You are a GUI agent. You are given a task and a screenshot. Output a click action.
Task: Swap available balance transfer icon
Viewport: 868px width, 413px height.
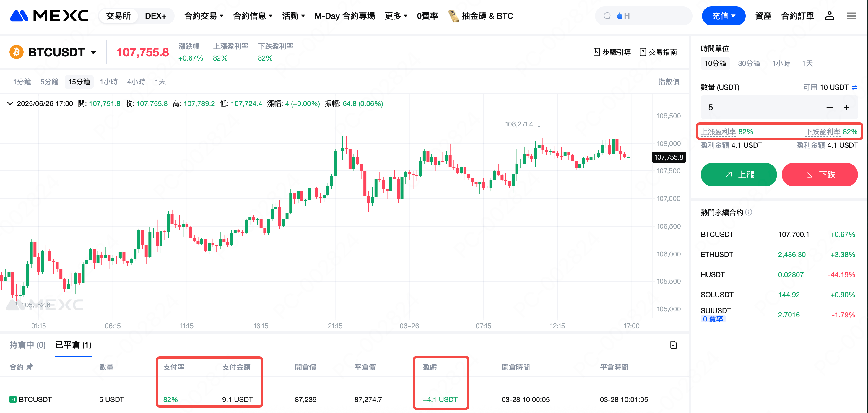(854, 87)
